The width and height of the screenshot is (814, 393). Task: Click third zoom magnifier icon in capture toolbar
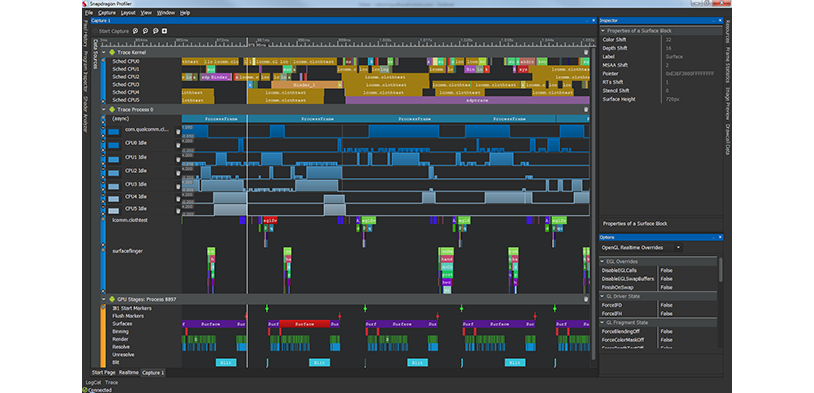coord(155,31)
